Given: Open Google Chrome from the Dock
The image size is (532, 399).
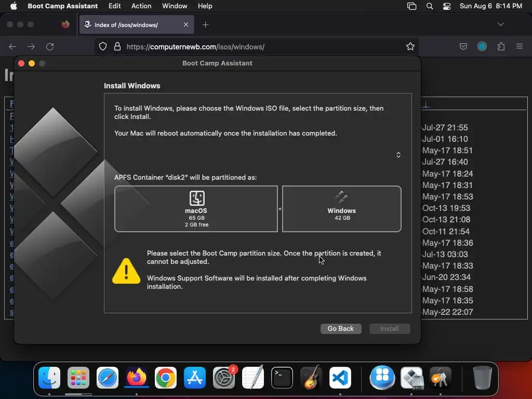Looking at the screenshot, I should [x=166, y=378].
